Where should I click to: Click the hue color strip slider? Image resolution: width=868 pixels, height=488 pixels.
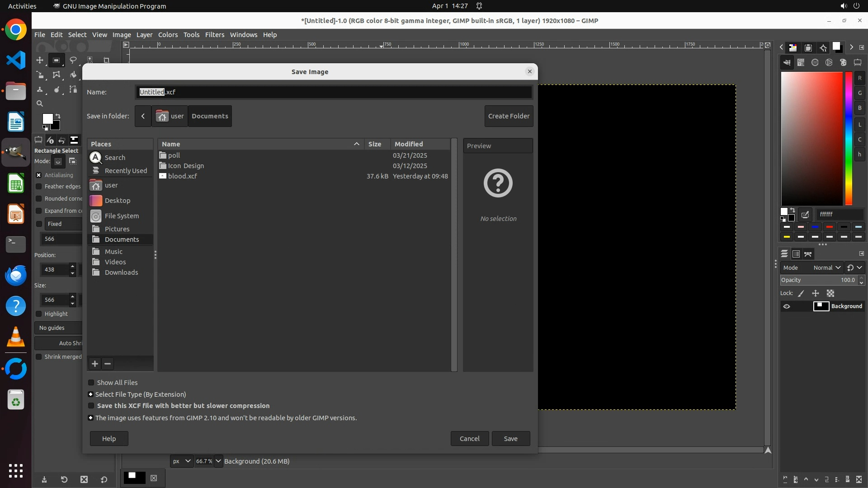(x=849, y=138)
